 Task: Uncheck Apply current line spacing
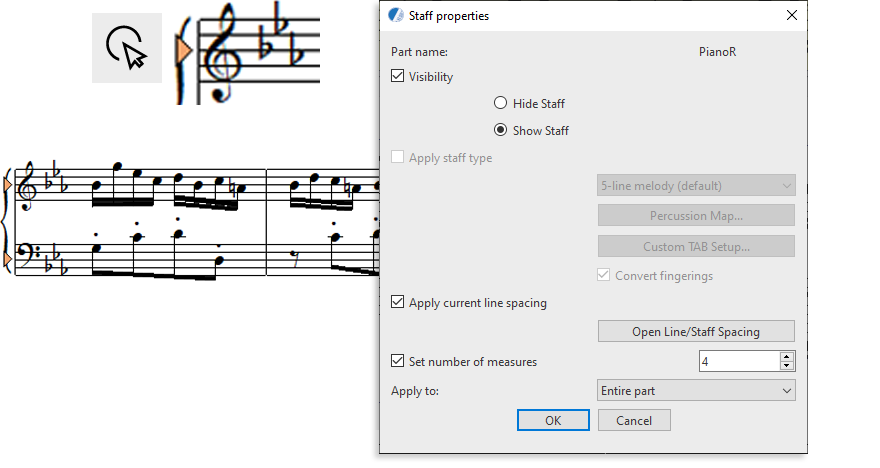pos(397,302)
